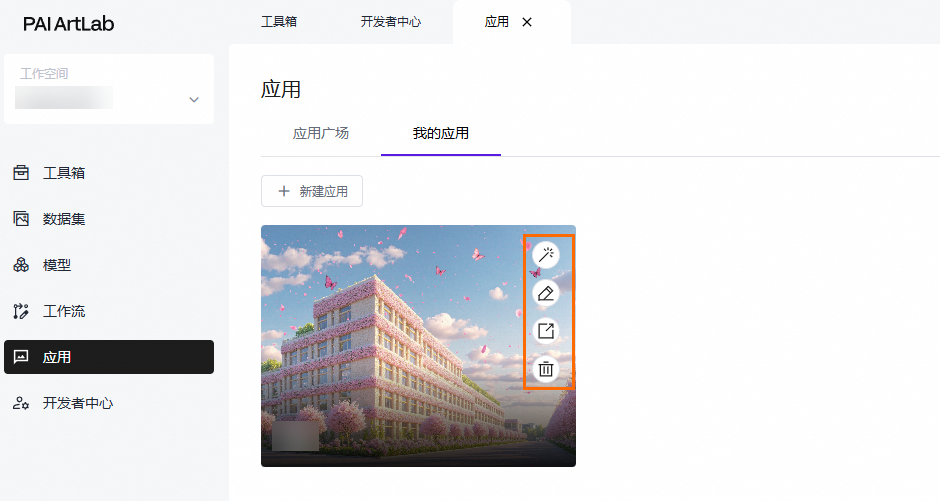Click the 工作流 workflow icon in sidebar

point(21,311)
